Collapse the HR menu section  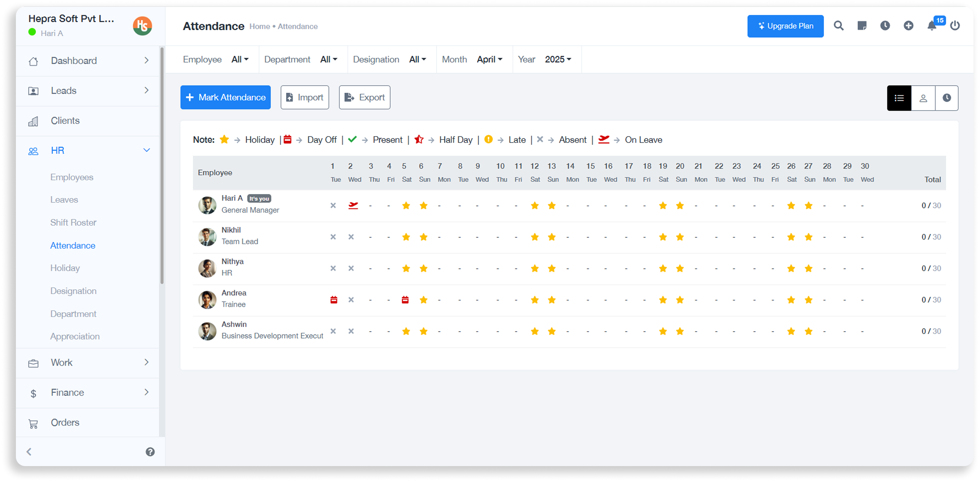pyautogui.click(x=147, y=150)
